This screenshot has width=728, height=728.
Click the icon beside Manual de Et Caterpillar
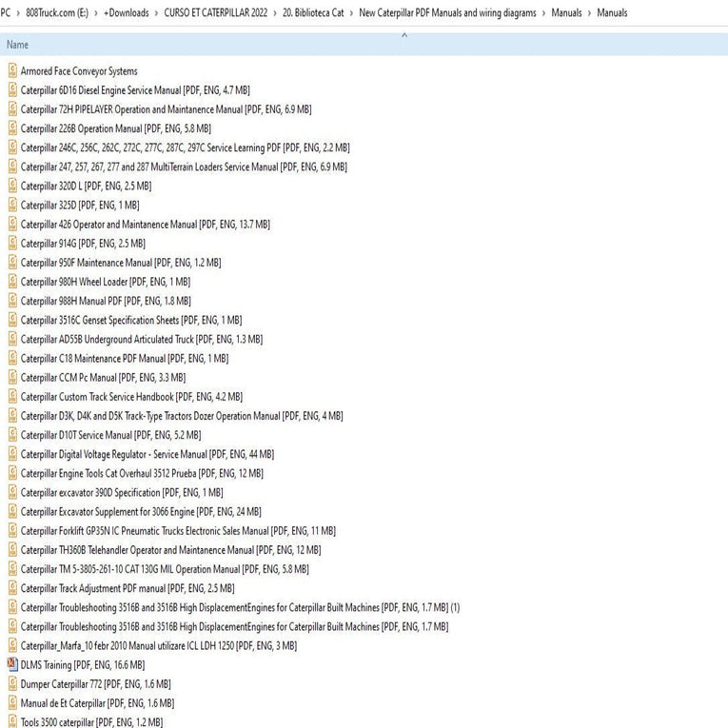click(x=12, y=703)
